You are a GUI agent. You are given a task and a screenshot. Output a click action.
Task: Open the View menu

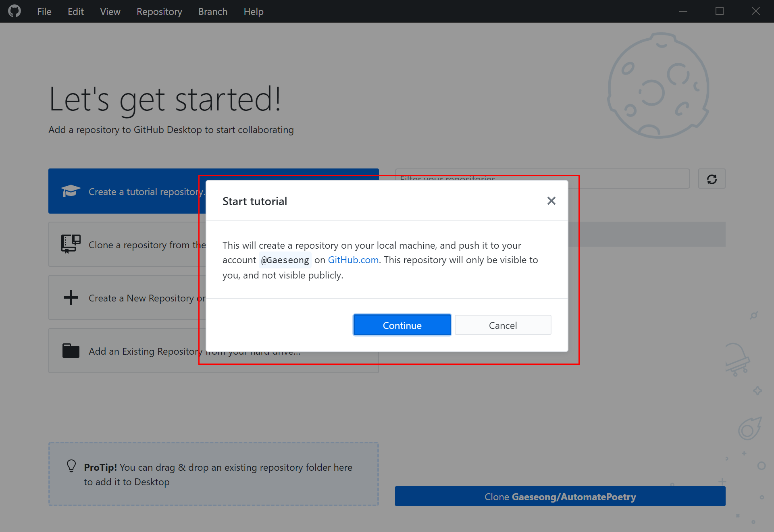pyautogui.click(x=110, y=11)
